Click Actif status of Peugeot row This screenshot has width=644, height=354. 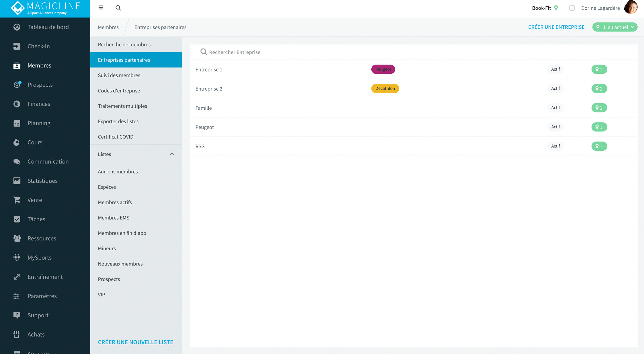(555, 127)
